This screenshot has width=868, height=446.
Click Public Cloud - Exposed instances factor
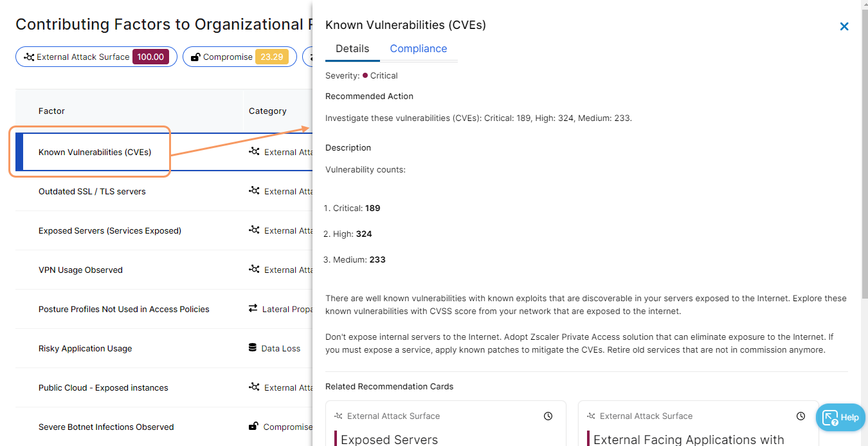click(x=104, y=388)
